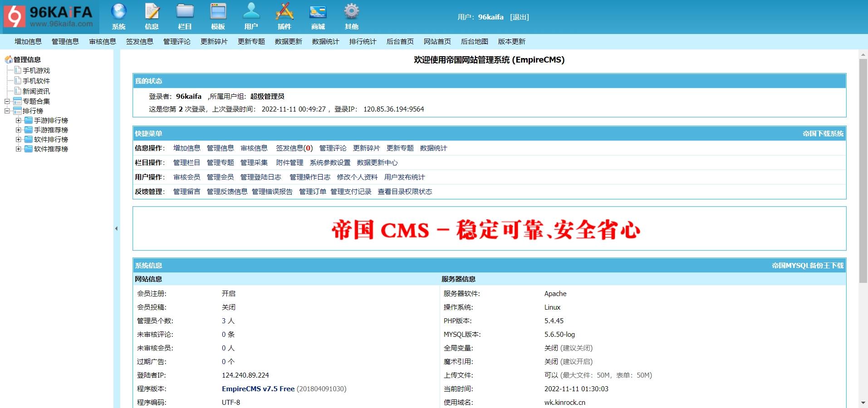The image size is (868, 408).
Task: Open the 帝国MYSQL备份王下载 link
Action: pos(808,265)
